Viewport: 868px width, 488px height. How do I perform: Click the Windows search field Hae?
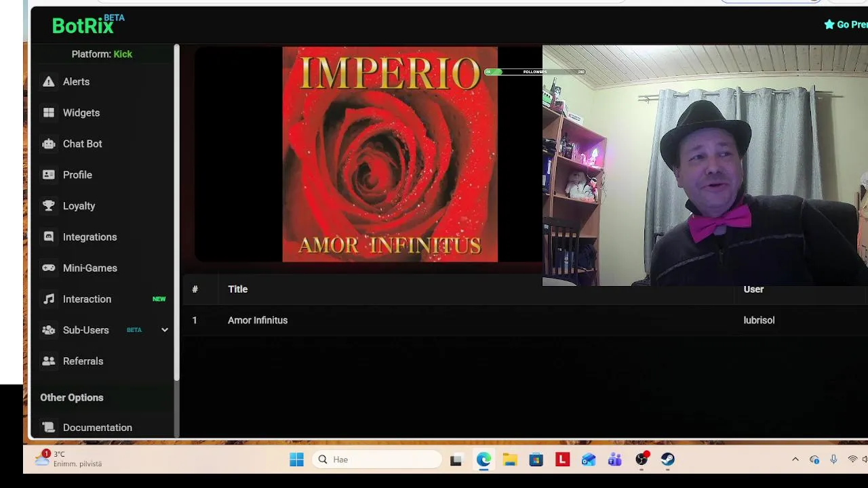tap(378, 460)
